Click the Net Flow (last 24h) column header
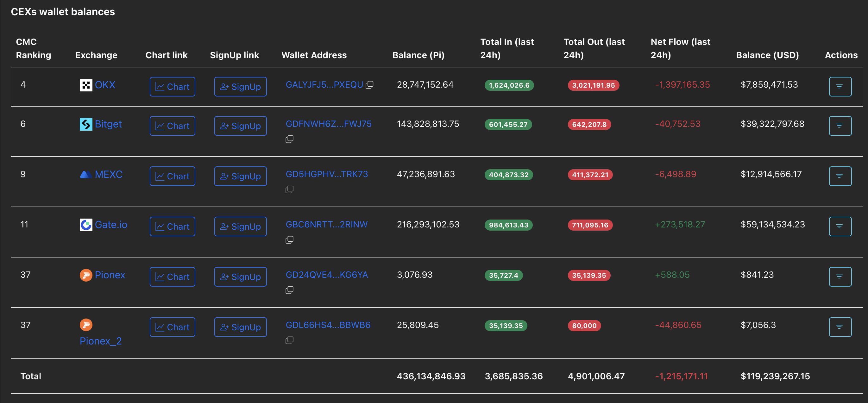This screenshot has height=403, width=868. 680,48
